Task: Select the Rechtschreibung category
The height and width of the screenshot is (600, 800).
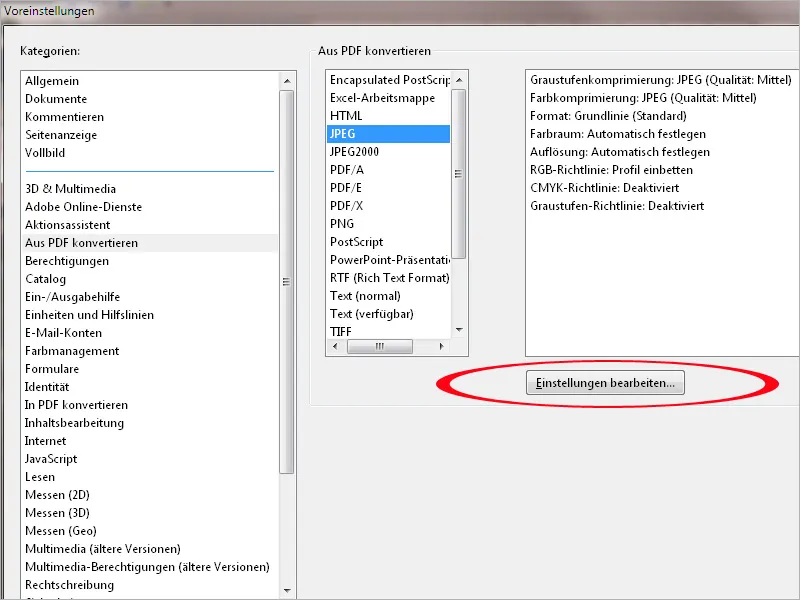Action: pyautogui.click(x=69, y=585)
